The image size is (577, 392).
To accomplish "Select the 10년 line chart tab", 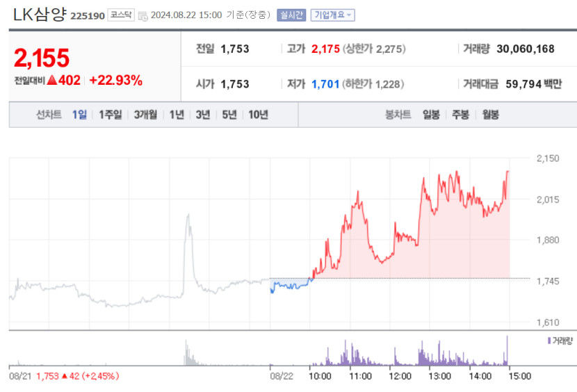I will pos(258,115).
